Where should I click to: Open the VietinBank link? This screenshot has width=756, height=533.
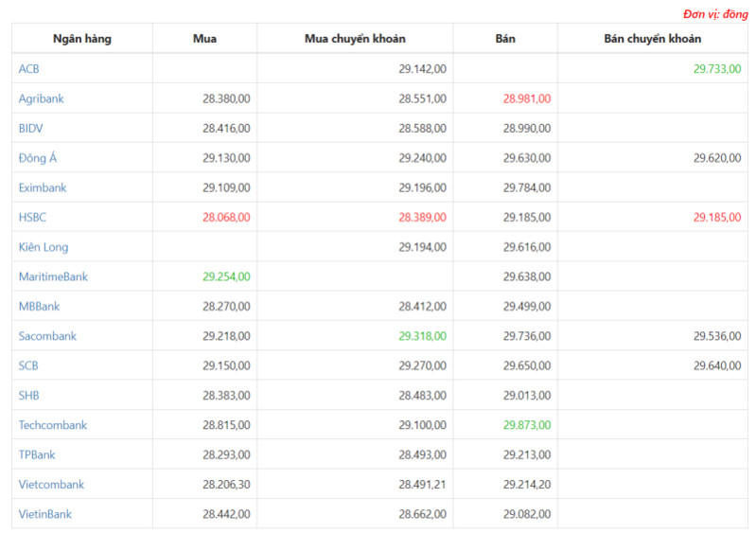[x=45, y=514]
